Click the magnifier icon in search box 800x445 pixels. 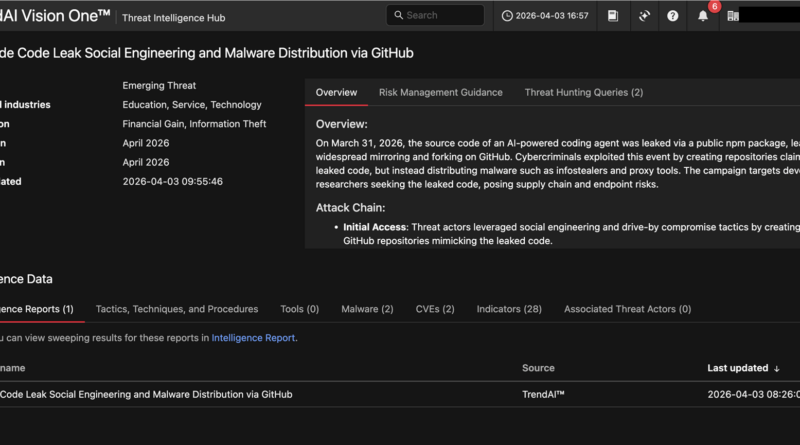tap(398, 16)
